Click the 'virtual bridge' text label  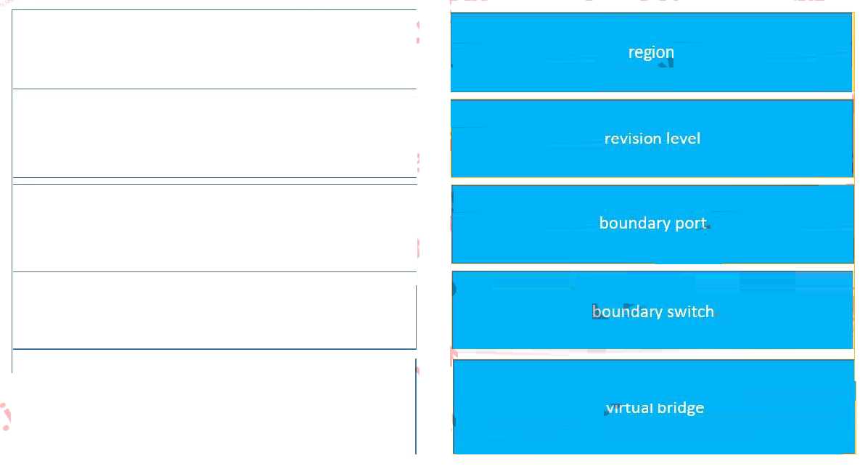(x=655, y=408)
